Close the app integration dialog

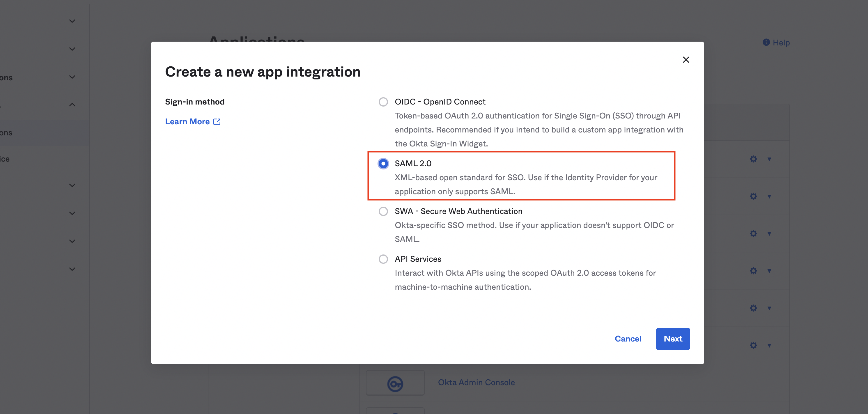(686, 60)
